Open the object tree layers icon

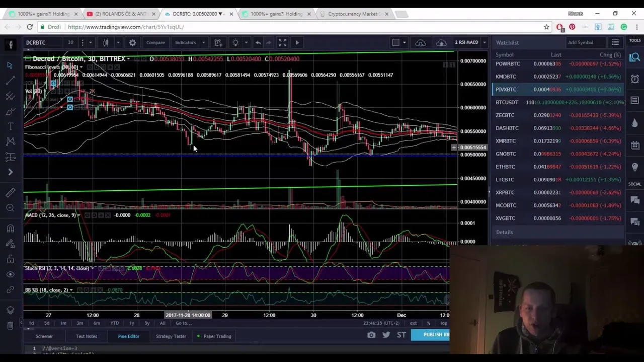[10, 310]
